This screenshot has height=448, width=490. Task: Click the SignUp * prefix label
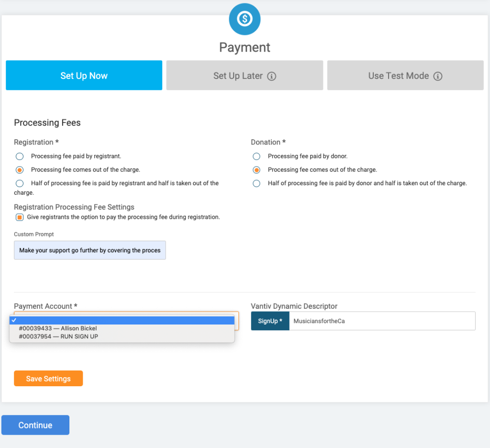point(270,321)
